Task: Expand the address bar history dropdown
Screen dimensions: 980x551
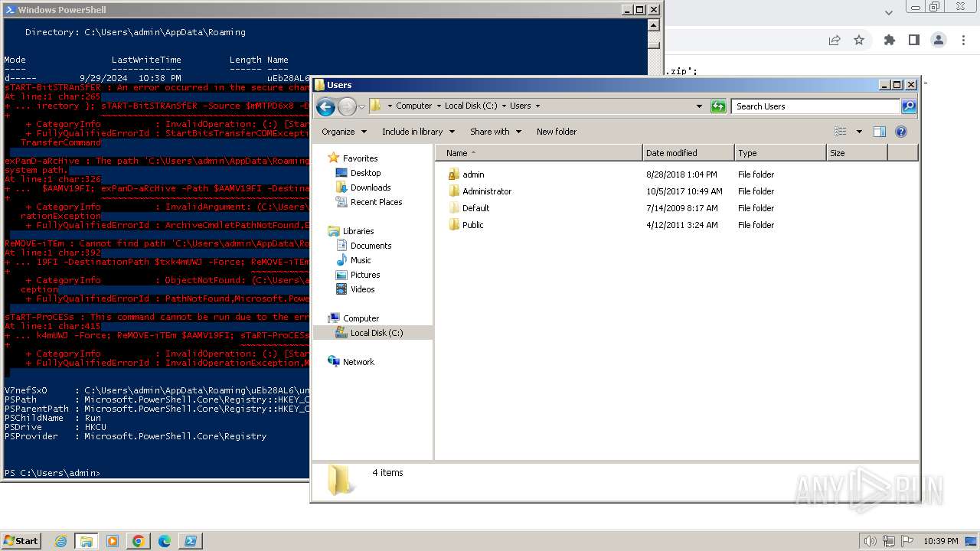Action: [699, 106]
